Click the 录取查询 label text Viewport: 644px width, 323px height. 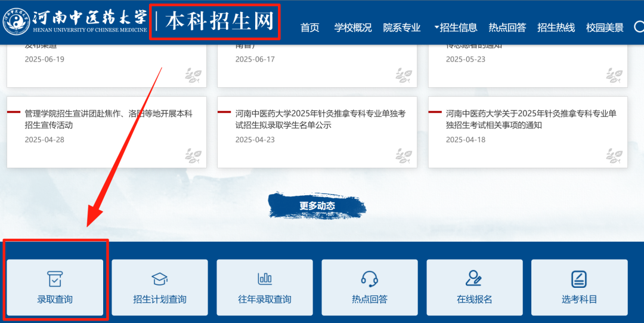pos(55,300)
